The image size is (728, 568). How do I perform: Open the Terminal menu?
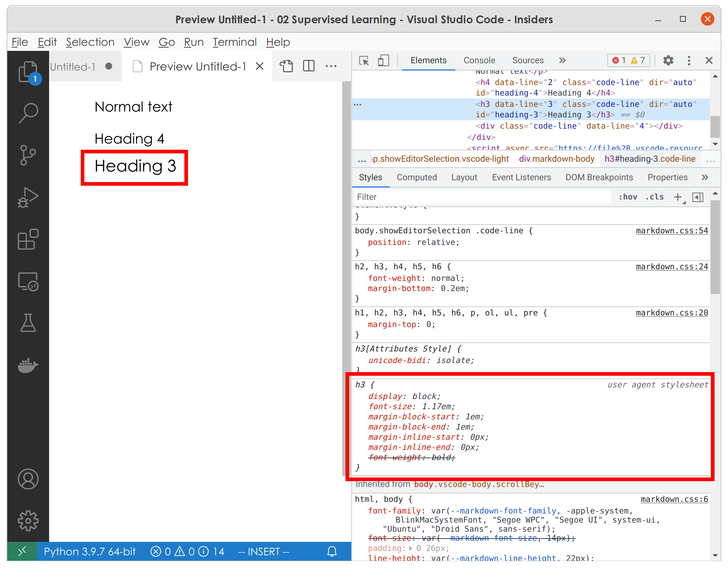pos(235,42)
